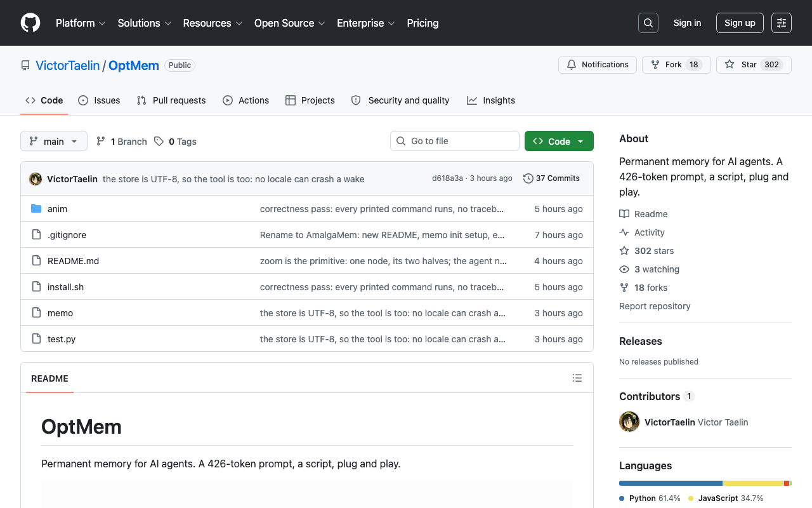
Task: Click the JavaScript 34.7% language entry
Action: (x=726, y=498)
